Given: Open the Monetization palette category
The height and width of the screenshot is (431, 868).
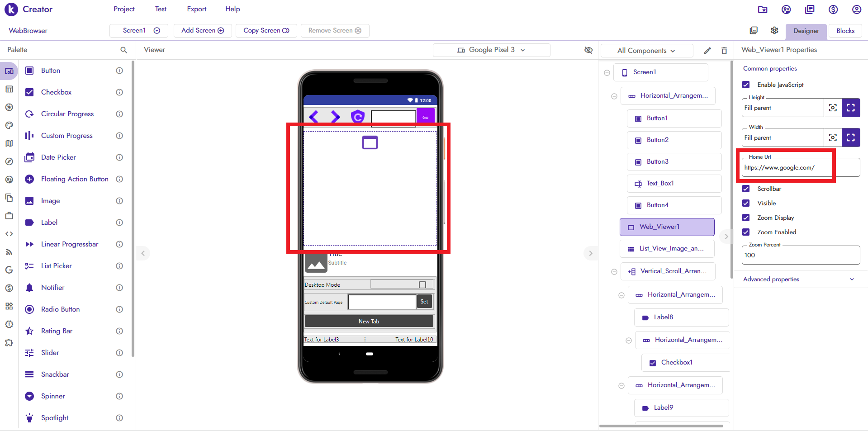Looking at the screenshot, I should [9, 288].
